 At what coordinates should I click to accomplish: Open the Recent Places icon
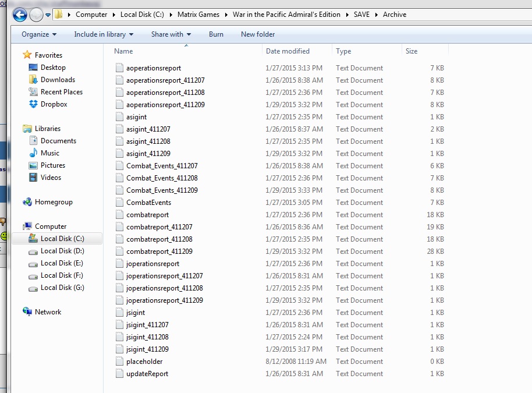33,91
